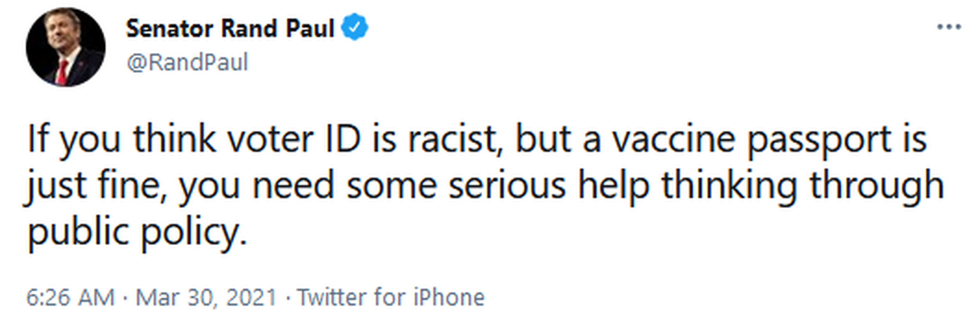Image resolution: width=980 pixels, height=324 pixels.
Task: Click the word "through" in the tweet
Action: 876,186
